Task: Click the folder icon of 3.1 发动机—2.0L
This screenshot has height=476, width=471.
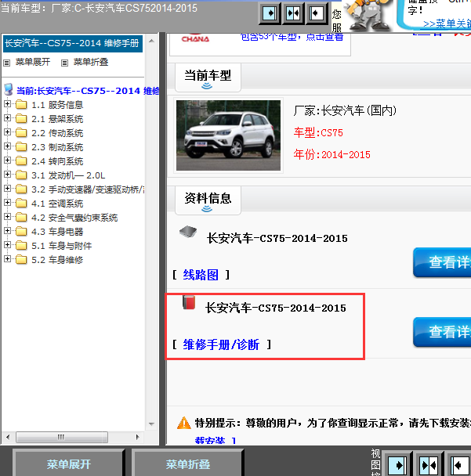Action: [21, 175]
